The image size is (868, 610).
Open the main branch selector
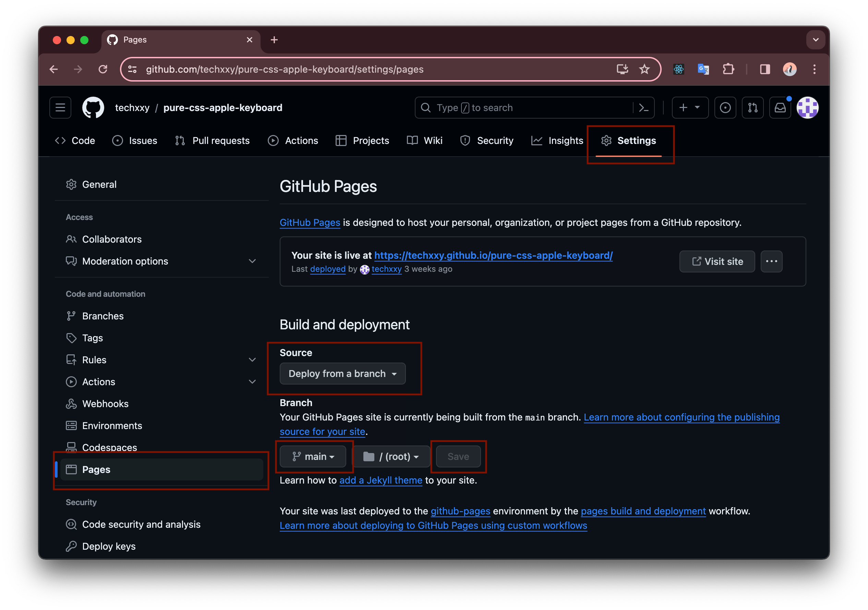[x=314, y=456]
